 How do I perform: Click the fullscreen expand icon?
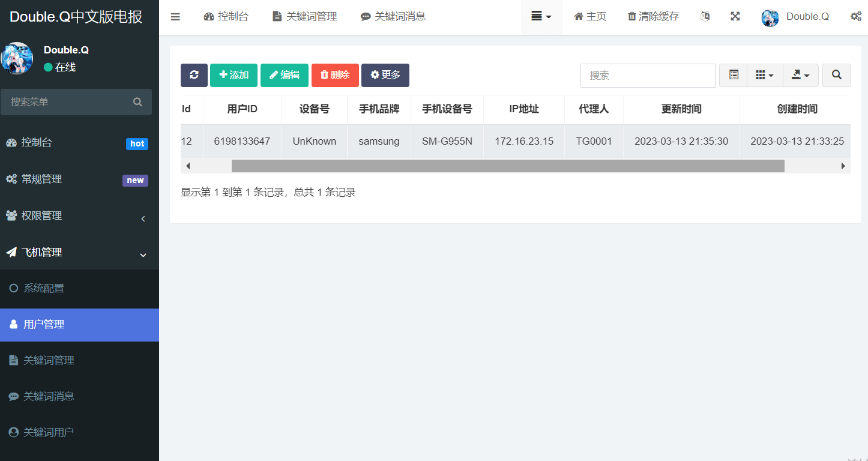coord(735,17)
